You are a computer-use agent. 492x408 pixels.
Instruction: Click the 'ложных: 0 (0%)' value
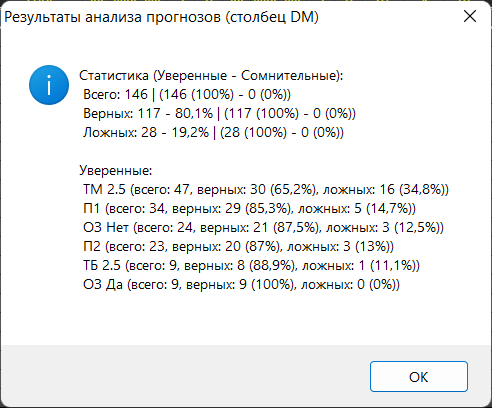coord(350,285)
